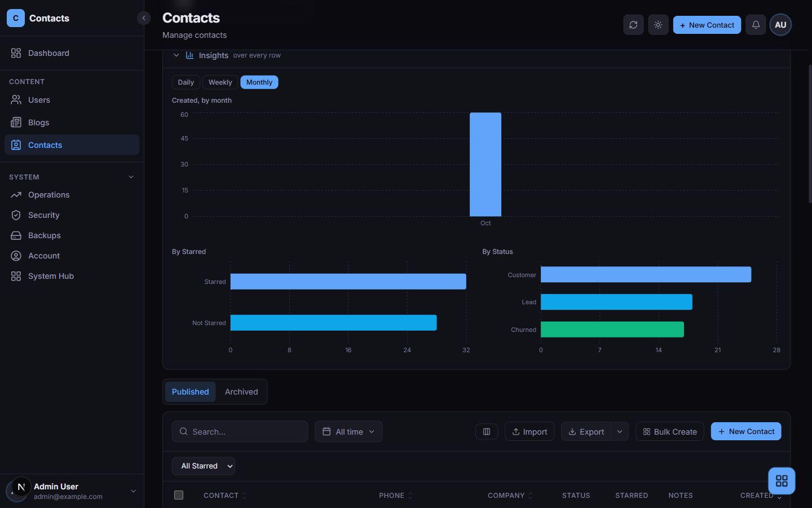The width and height of the screenshot is (812, 508).
Task: Open the floating grid apps button
Action: 782,481
